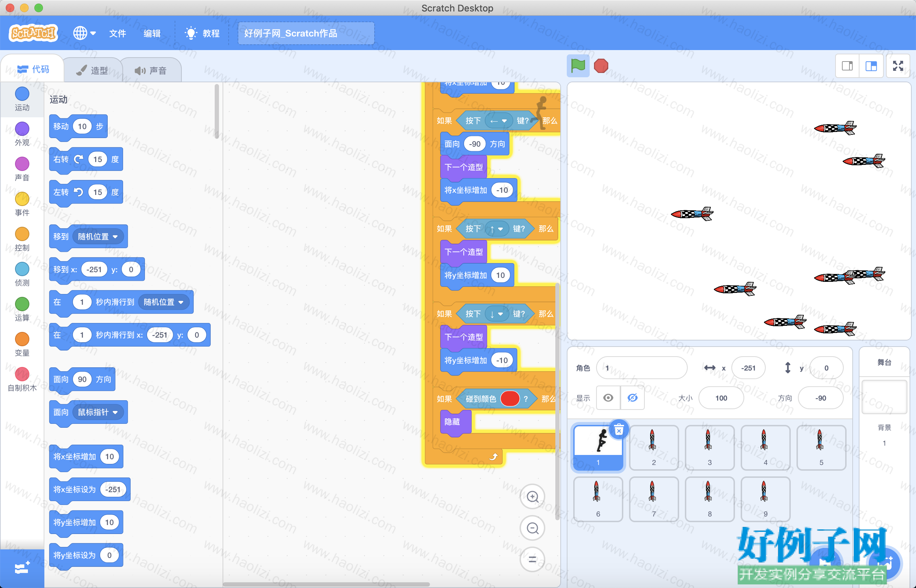Select rocket sprite 5
The image size is (916, 588).
(821, 448)
